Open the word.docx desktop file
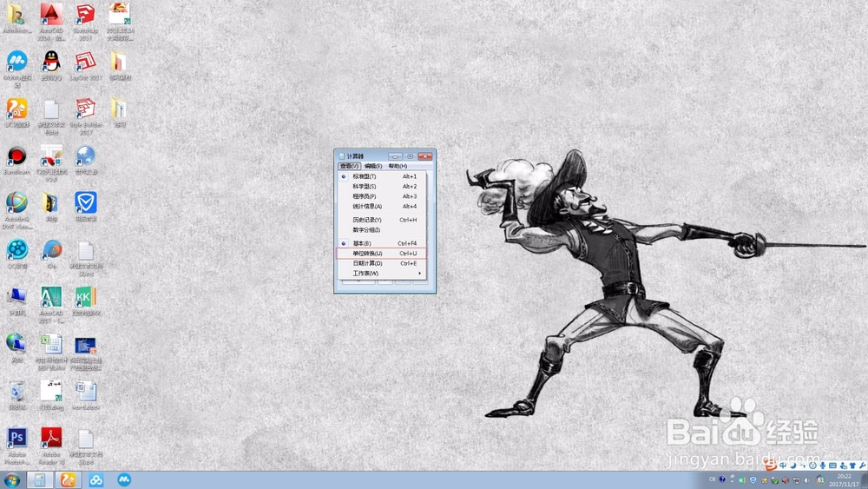 pyautogui.click(x=85, y=395)
